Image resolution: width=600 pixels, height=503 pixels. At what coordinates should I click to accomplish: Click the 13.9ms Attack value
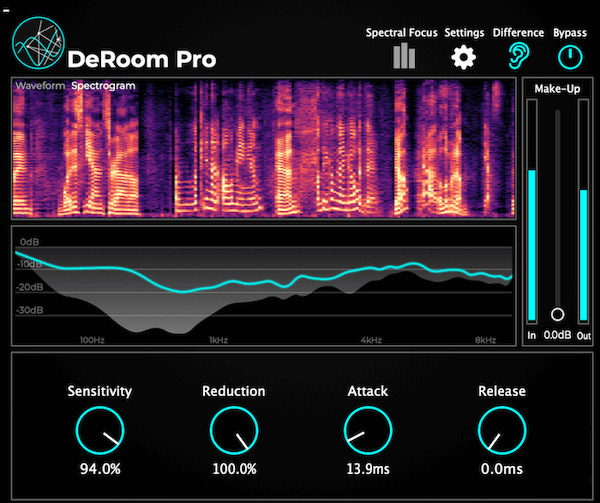click(x=367, y=468)
